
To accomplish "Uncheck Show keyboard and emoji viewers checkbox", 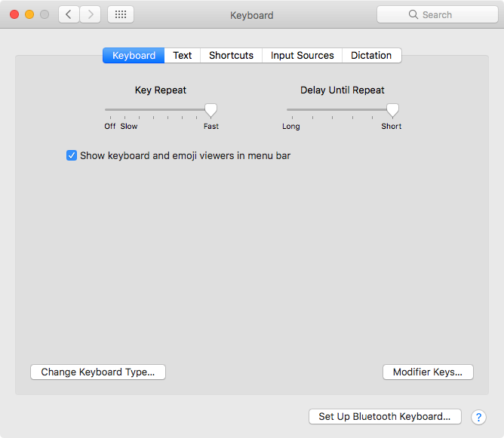I will tap(72, 155).
